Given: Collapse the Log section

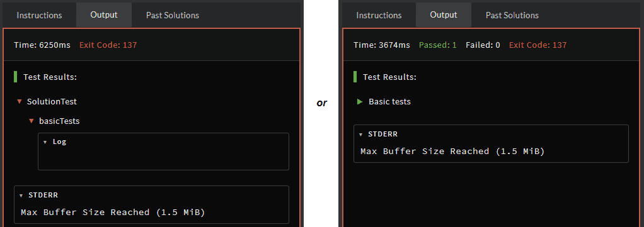Looking at the screenshot, I should tap(45, 141).
